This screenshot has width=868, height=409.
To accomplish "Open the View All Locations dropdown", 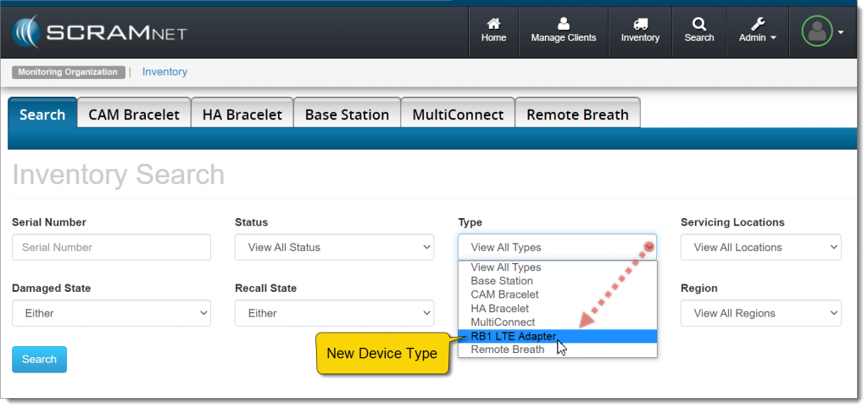I will (x=760, y=247).
